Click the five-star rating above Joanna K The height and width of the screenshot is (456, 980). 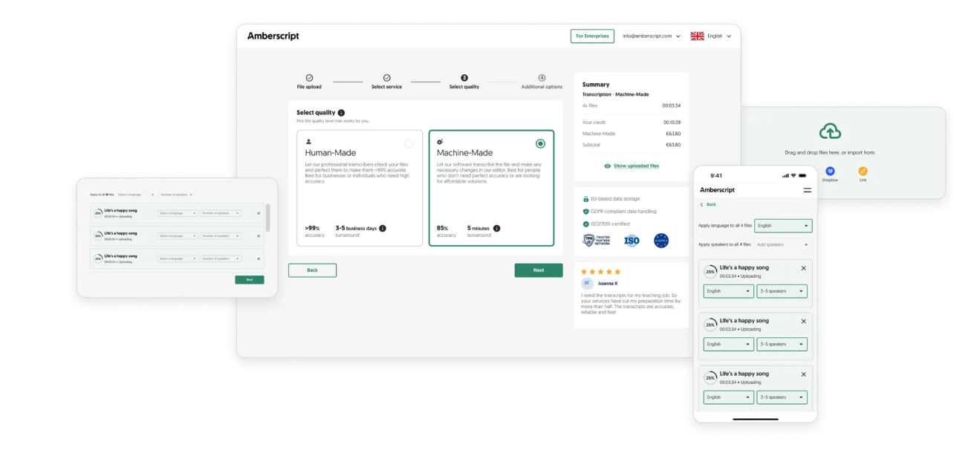click(x=600, y=272)
